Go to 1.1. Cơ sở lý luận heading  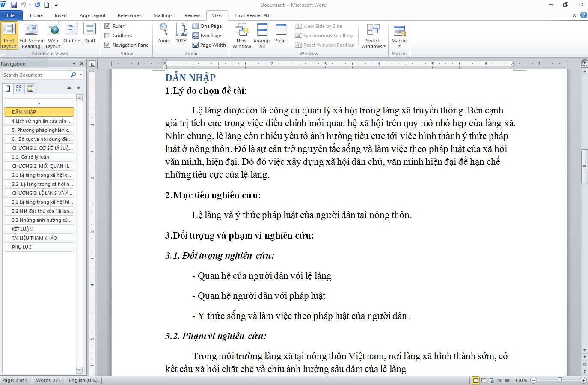(x=39, y=157)
